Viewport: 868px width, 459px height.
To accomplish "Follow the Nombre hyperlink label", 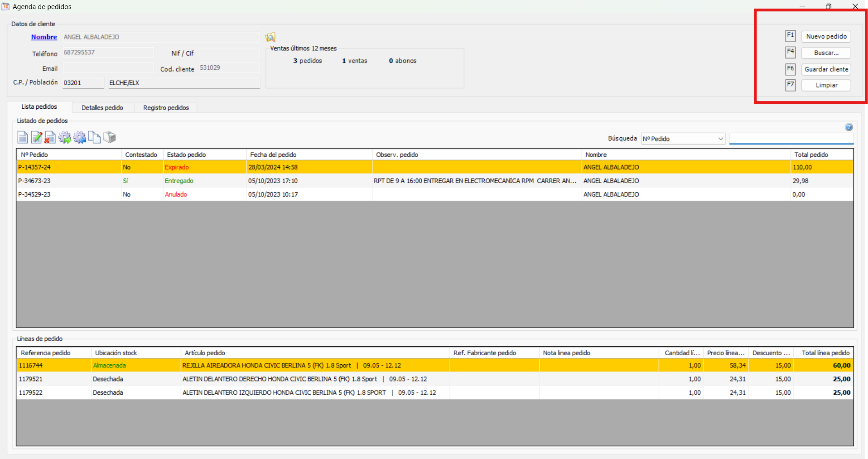I will 44,37.
